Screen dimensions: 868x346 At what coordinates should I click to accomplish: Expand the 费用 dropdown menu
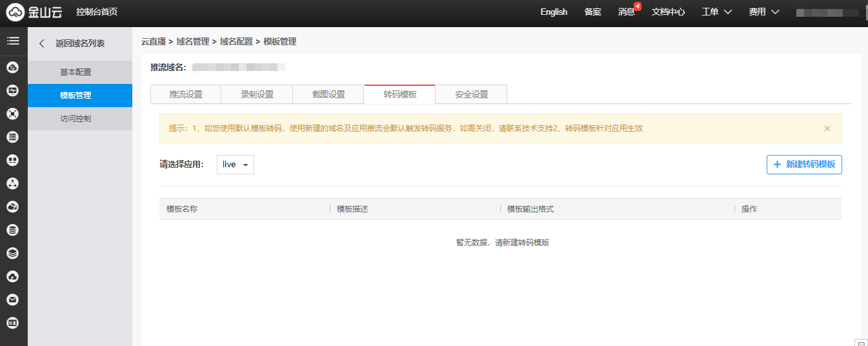click(x=764, y=12)
